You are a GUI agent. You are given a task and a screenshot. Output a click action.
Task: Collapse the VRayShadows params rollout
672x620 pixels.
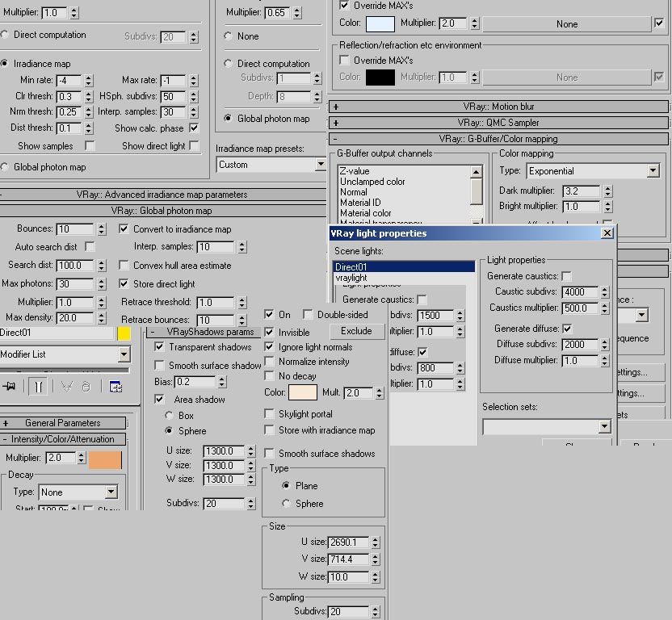(204, 332)
